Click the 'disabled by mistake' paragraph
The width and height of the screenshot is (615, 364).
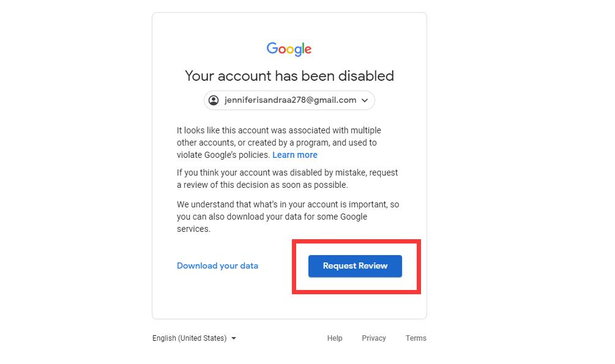coord(287,179)
